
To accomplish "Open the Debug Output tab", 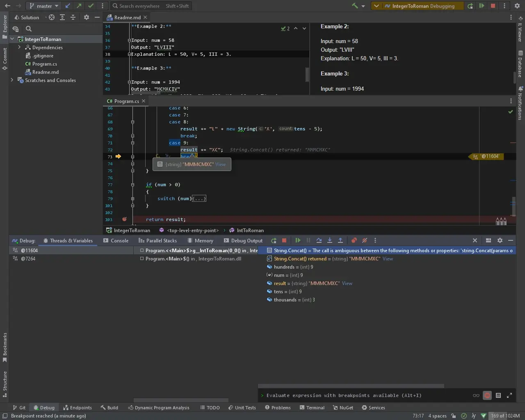I will 243,241.
